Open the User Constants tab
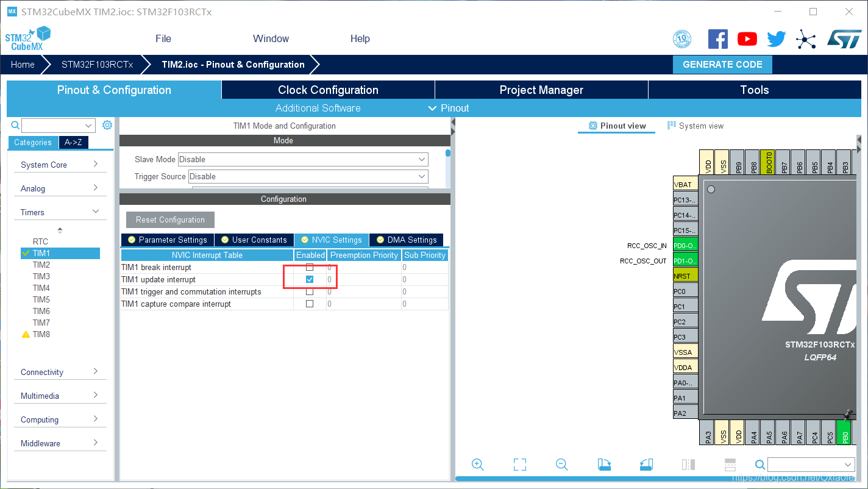Viewport: 868px width, 489px height. (254, 240)
